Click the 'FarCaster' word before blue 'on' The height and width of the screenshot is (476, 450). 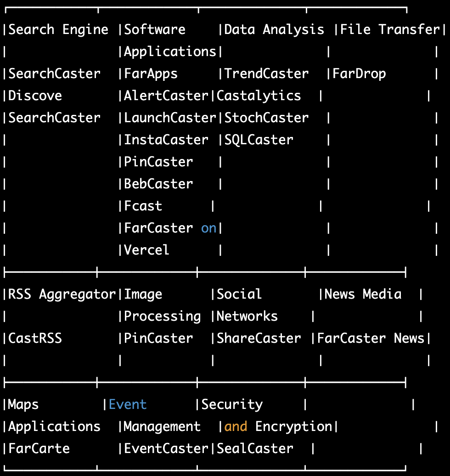(x=158, y=228)
